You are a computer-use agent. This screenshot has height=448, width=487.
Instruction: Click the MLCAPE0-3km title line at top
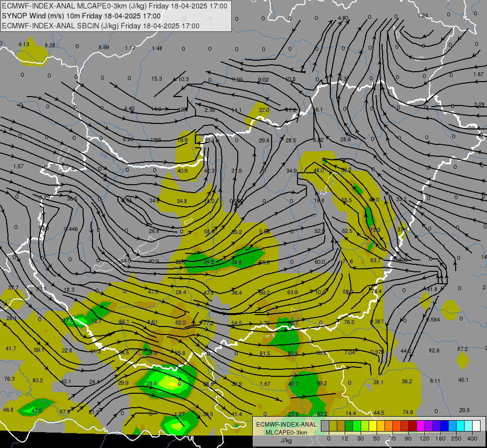click(x=114, y=6)
